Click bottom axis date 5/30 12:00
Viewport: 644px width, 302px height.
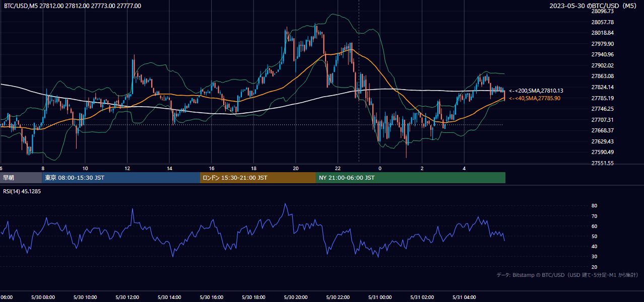[127, 297]
